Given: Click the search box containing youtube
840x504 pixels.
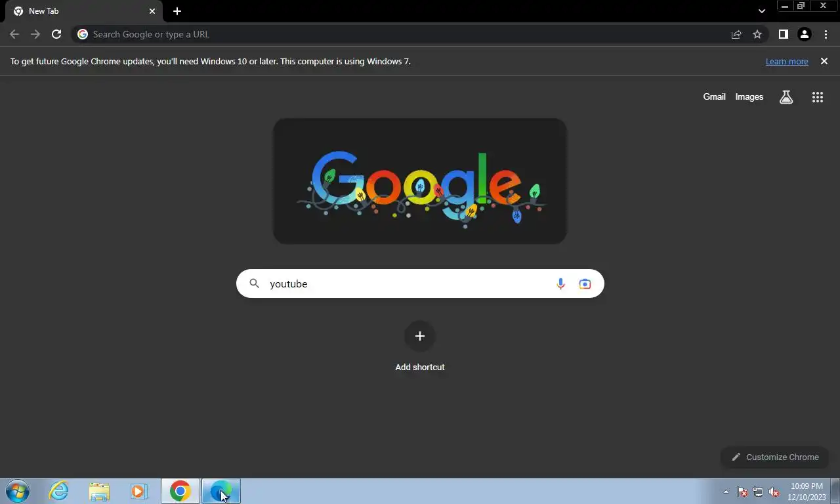Looking at the screenshot, I should 420,283.
